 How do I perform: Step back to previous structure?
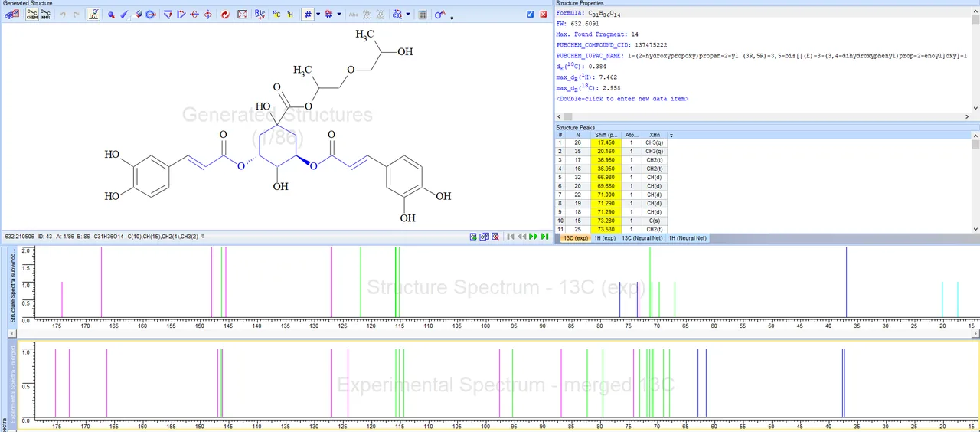point(522,237)
